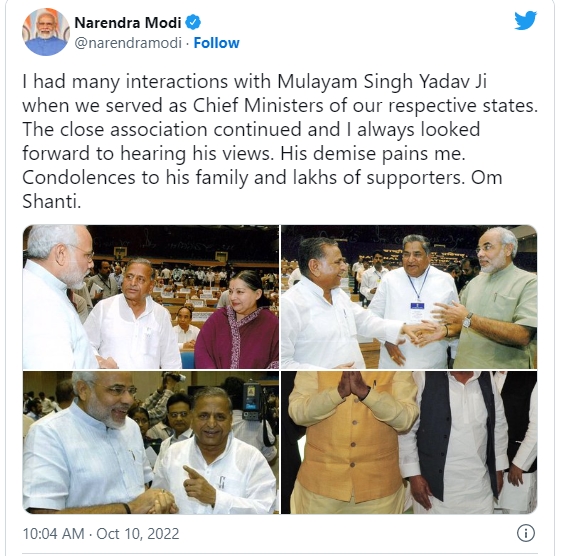Open the 10:04 AM time link
Viewport: 564px width, 556px height.
(54, 534)
